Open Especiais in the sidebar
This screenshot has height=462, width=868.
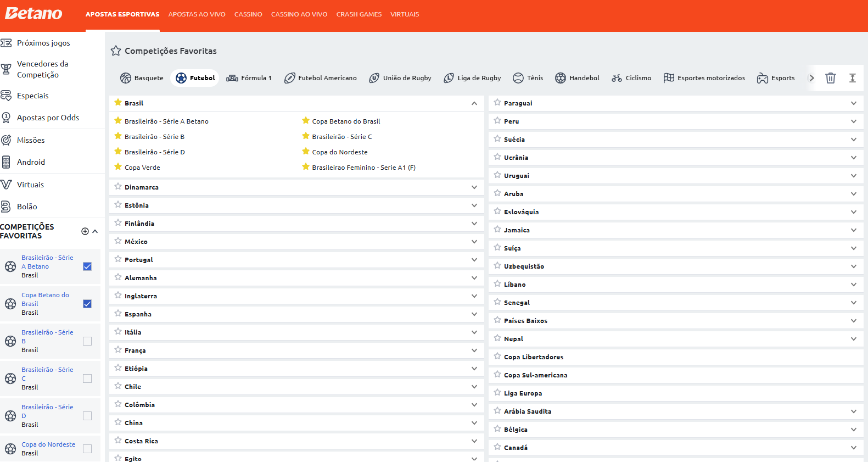point(33,96)
